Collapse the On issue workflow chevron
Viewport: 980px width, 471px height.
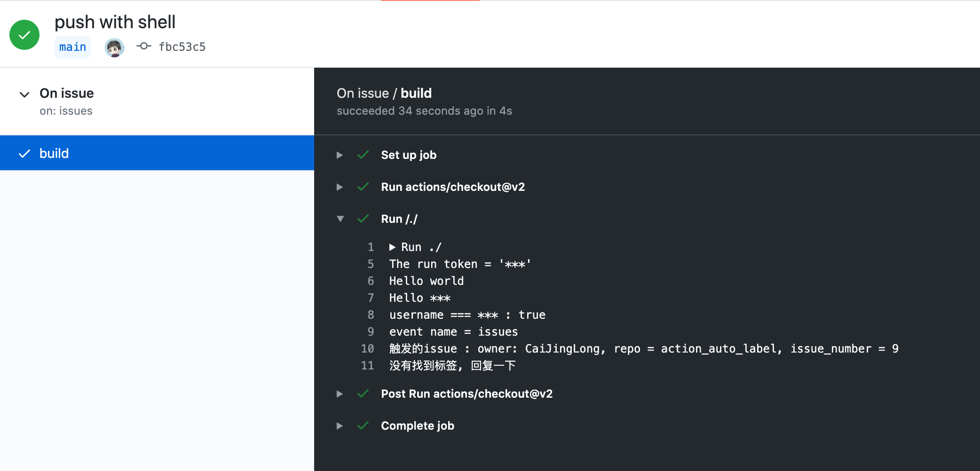(24, 94)
